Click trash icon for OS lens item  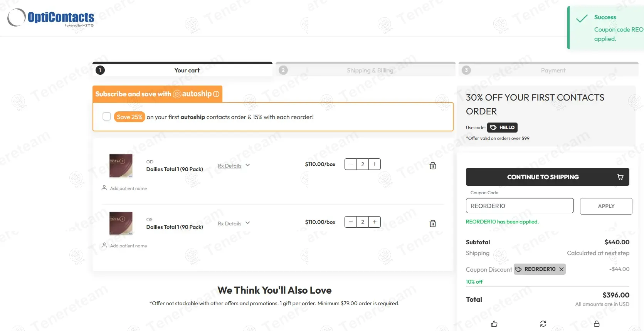point(433,223)
